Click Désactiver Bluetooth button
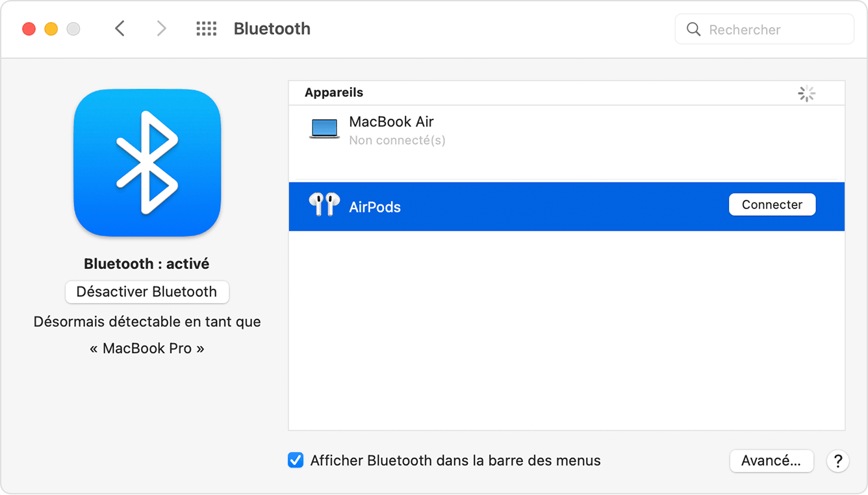 click(x=147, y=292)
